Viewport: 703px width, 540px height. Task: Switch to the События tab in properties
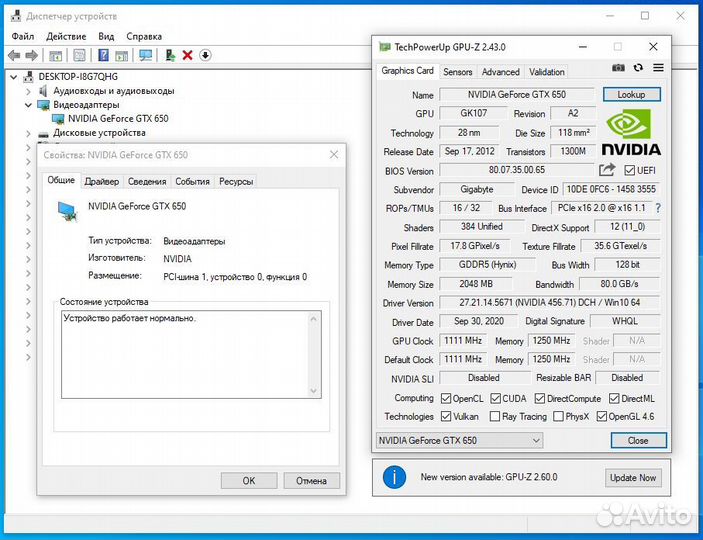click(x=192, y=182)
